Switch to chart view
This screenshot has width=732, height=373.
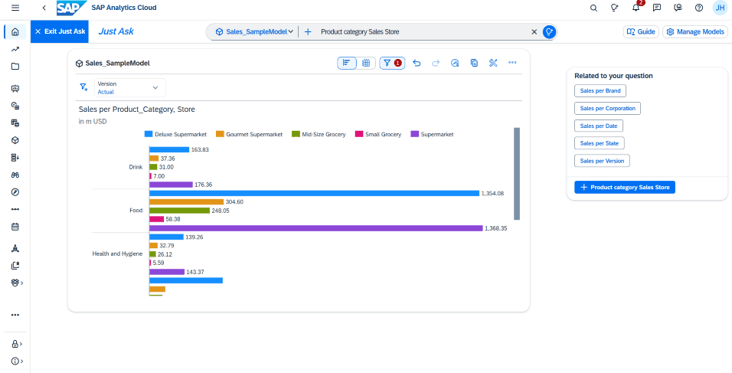347,63
